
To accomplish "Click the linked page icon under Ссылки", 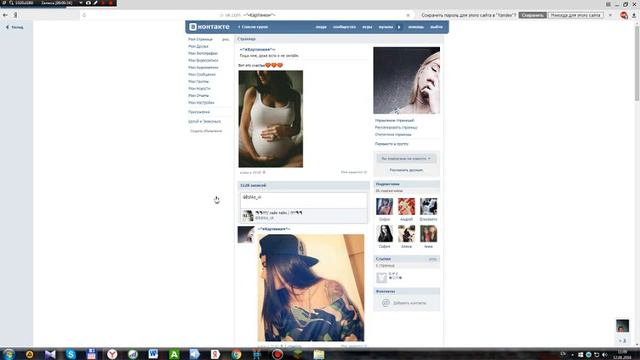I will point(381,277).
